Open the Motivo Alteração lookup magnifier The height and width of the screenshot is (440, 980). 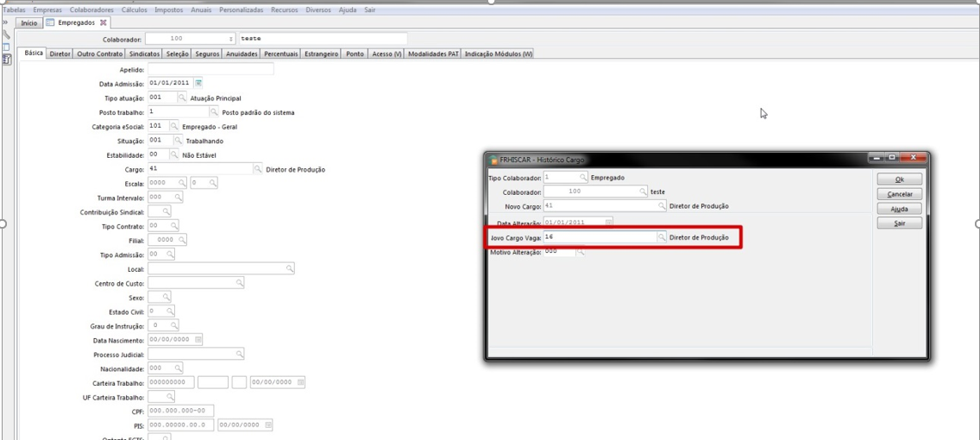point(581,252)
